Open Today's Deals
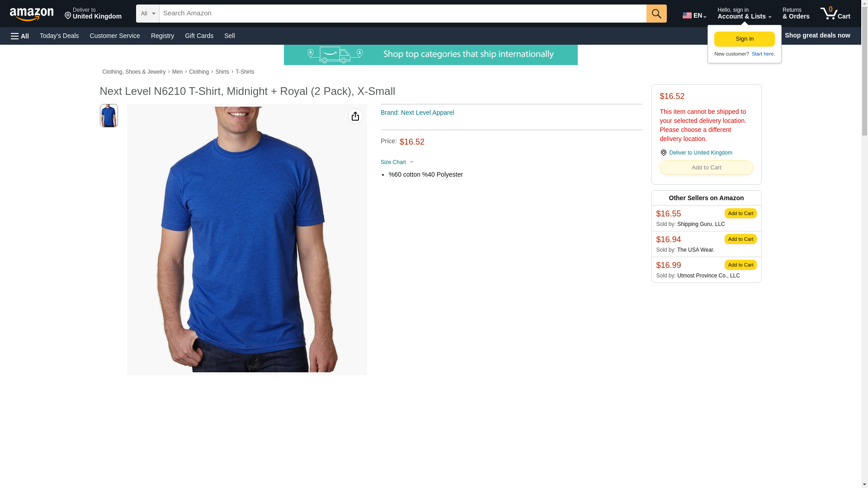The image size is (868, 488). (59, 36)
